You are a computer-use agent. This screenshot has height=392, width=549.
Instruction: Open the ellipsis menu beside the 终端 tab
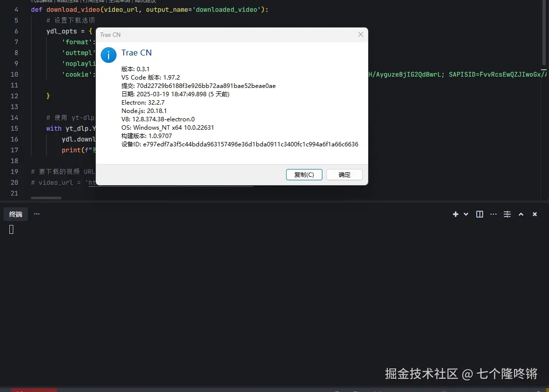(x=37, y=214)
